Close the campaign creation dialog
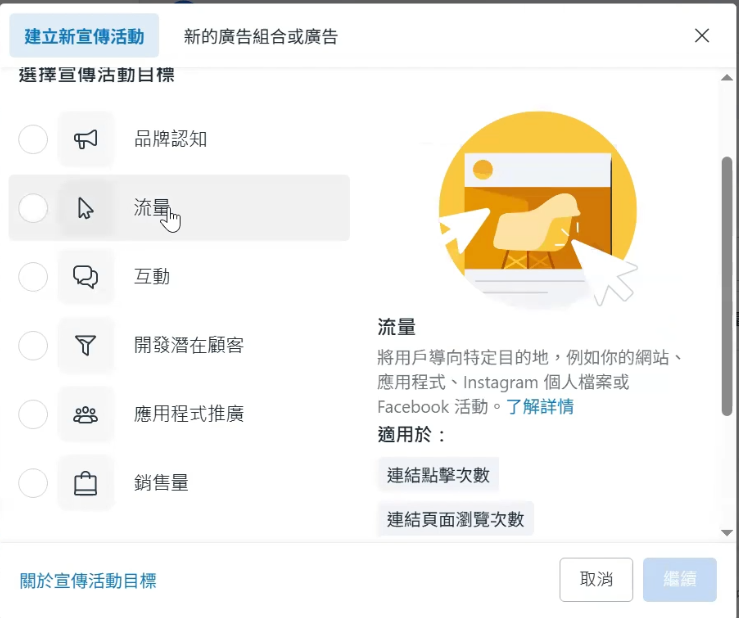The image size is (739, 618). point(702,36)
